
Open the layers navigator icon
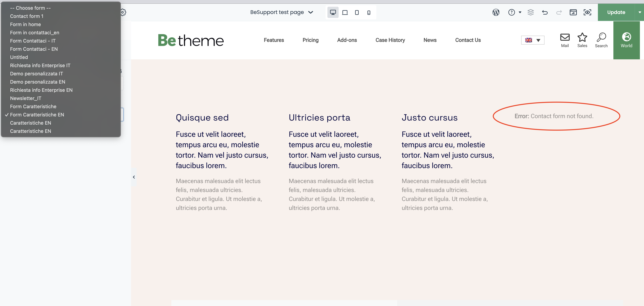pyautogui.click(x=531, y=12)
